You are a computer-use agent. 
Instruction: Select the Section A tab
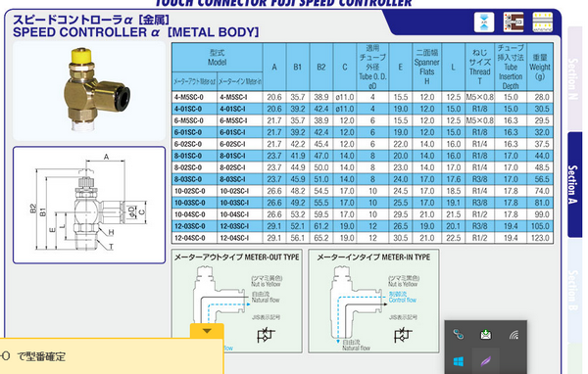coord(575,184)
